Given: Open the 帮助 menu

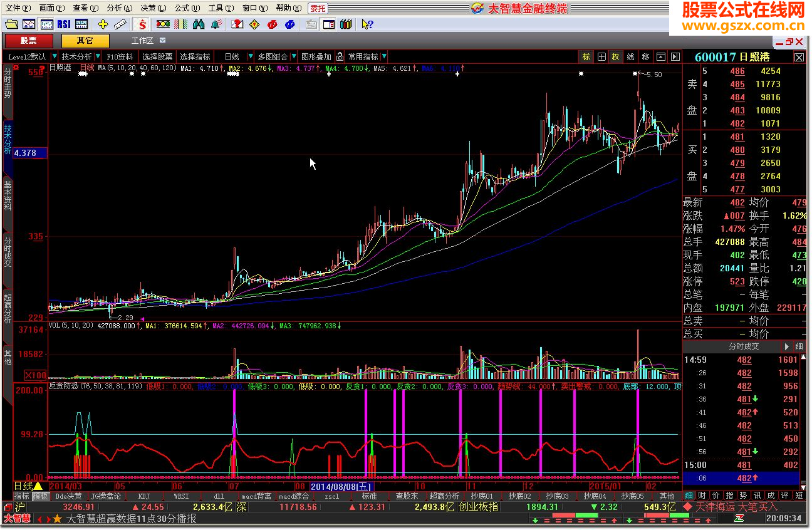Looking at the screenshot, I should (288, 8).
